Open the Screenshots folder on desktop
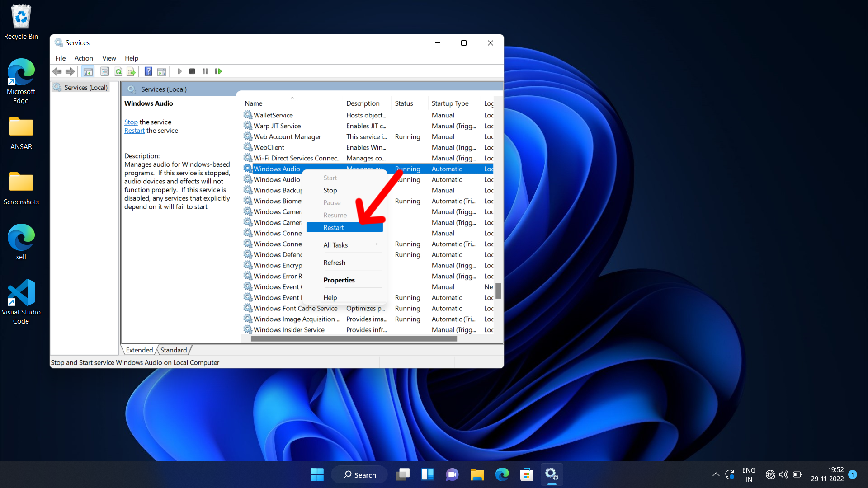This screenshot has height=488, width=868. (x=21, y=188)
